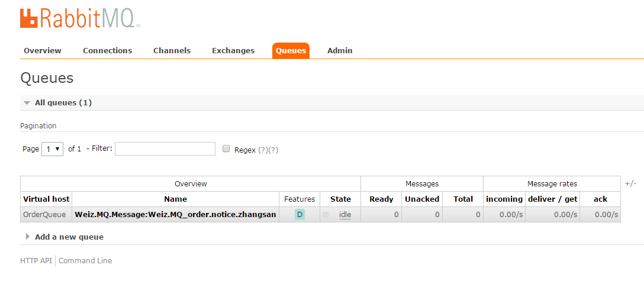Sort by incoming rate column header
The width and height of the screenshot is (644, 281).
[x=504, y=199]
